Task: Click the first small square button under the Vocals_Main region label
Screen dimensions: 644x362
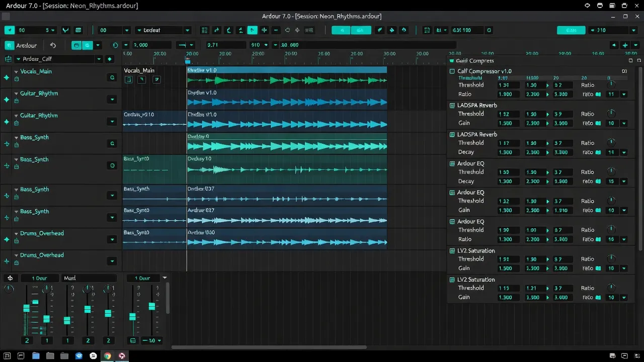Action: tap(128, 79)
